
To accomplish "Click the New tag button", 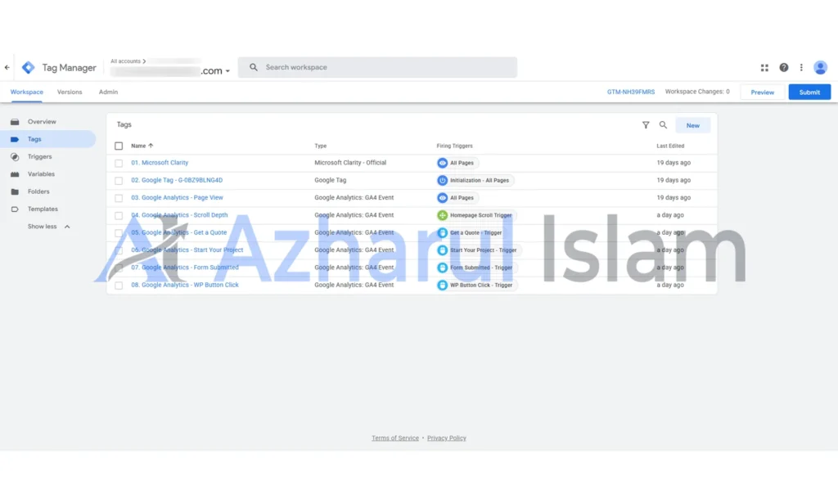I will (x=692, y=126).
